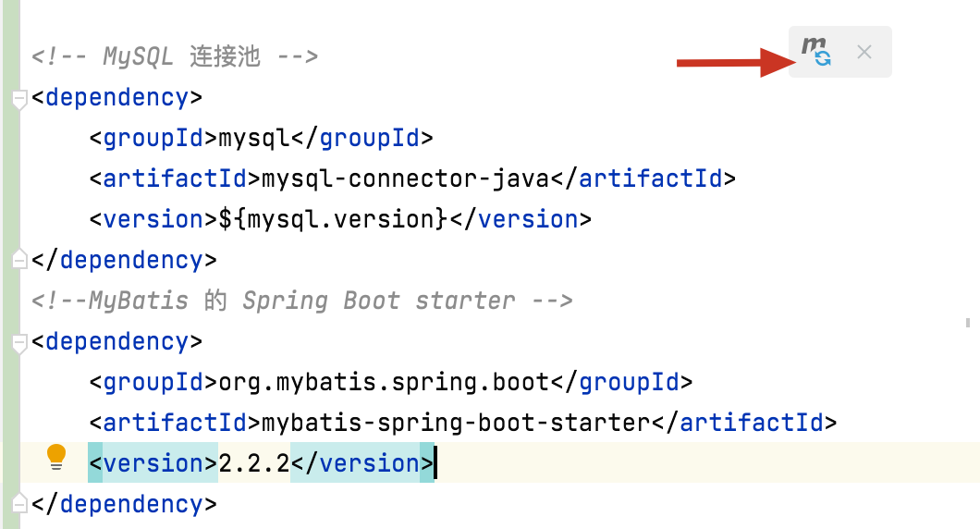Click the highlighted closing version tag
Image resolution: width=980 pixels, height=529 pixels.
pyautogui.click(x=361, y=463)
